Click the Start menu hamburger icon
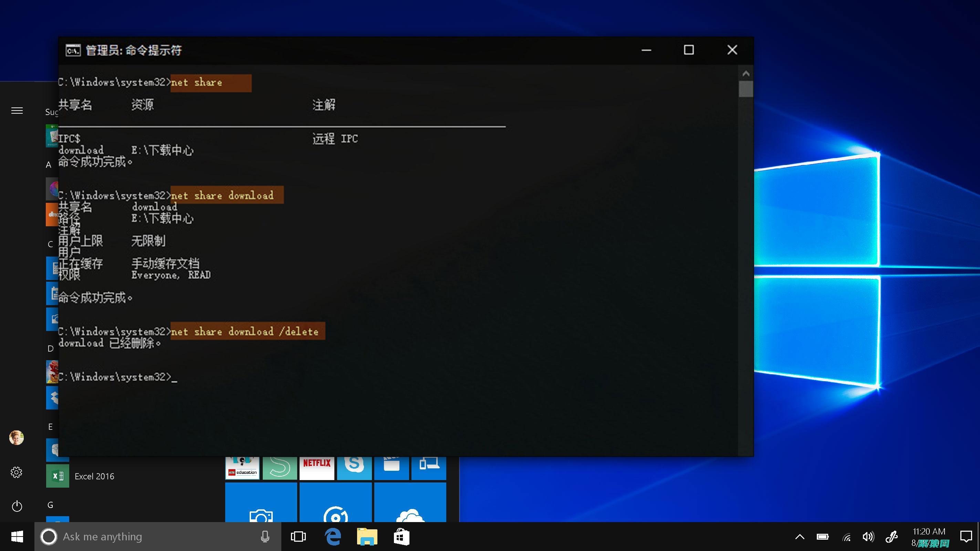980x551 pixels. click(x=17, y=110)
